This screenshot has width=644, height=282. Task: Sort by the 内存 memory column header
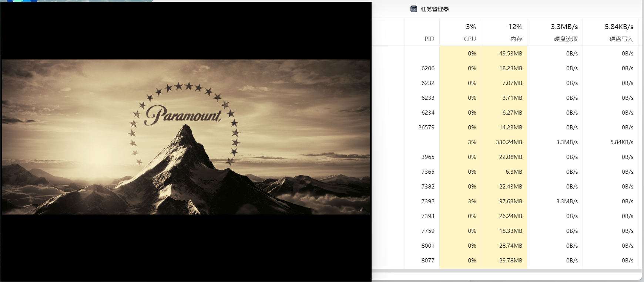[516, 39]
